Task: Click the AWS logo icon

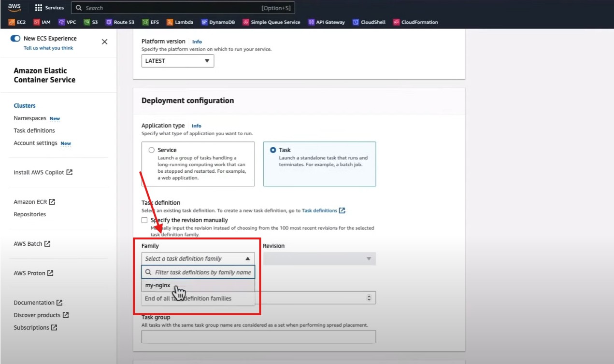Action: click(14, 8)
